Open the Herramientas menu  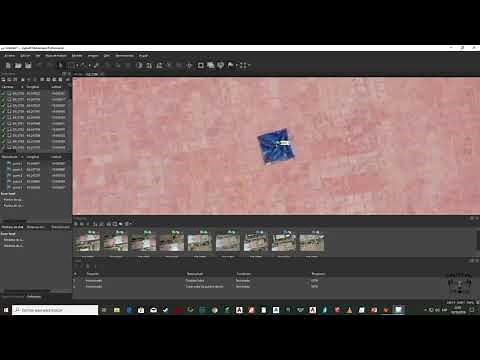pos(124,56)
